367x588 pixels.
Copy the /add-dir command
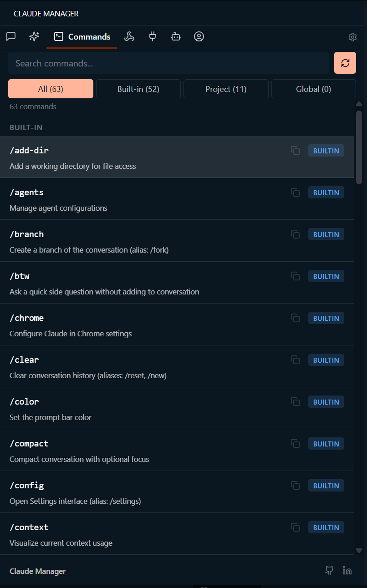point(295,150)
